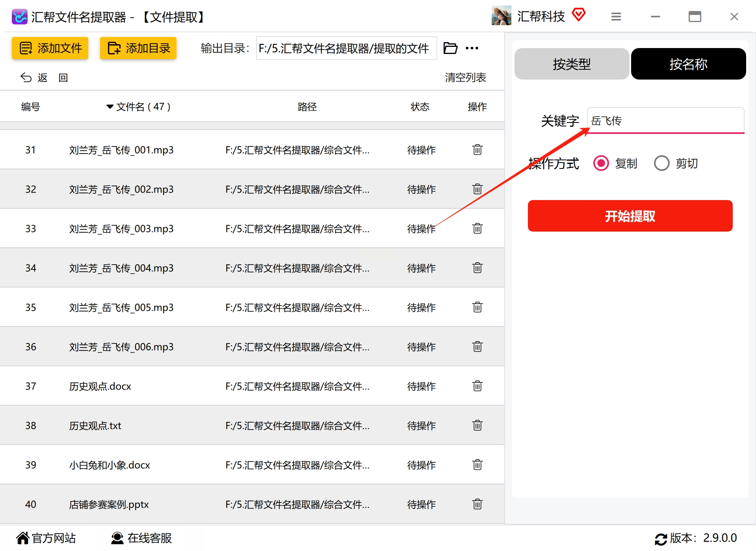Open the 在线客服 link
756x551 pixels.
coord(141,538)
